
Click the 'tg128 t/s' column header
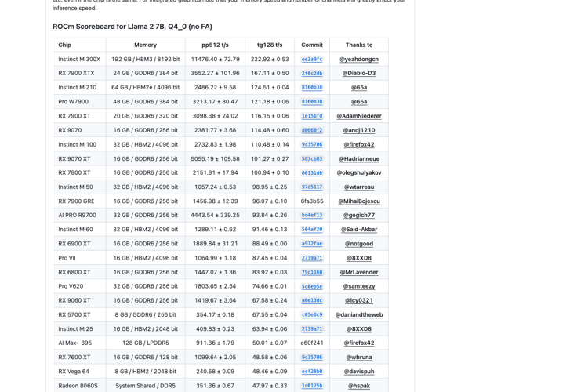(x=270, y=45)
